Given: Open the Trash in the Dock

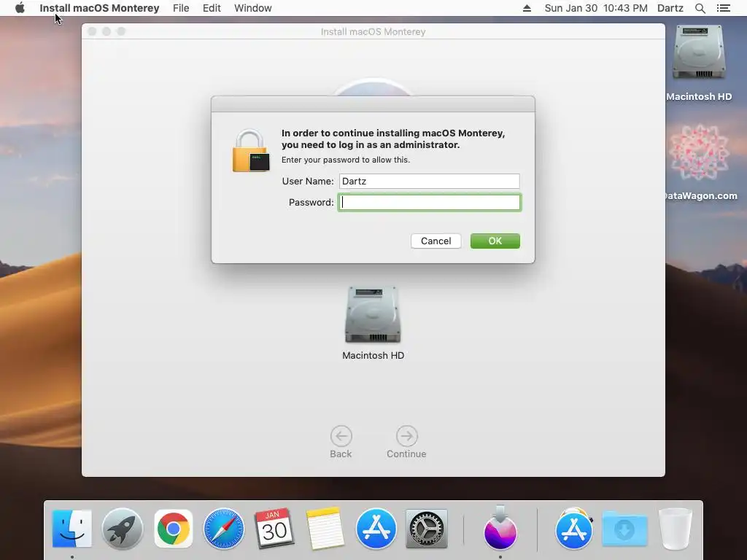Looking at the screenshot, I should (x=676, y=529).
